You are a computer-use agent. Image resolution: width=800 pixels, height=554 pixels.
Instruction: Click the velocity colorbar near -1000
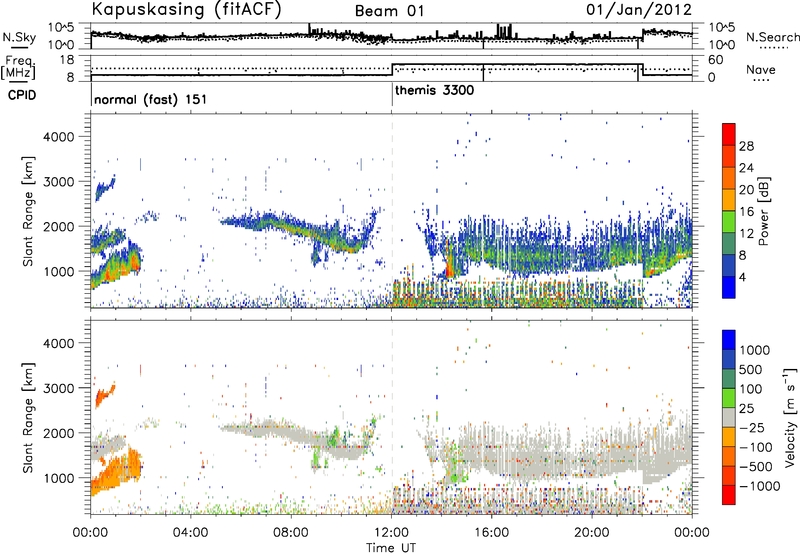tap(729, 486)
